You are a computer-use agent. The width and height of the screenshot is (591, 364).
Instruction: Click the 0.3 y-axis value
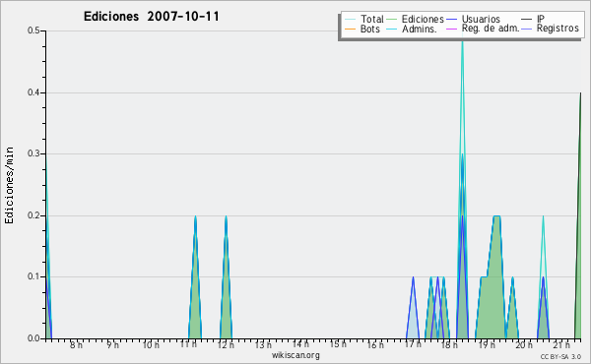33,153
